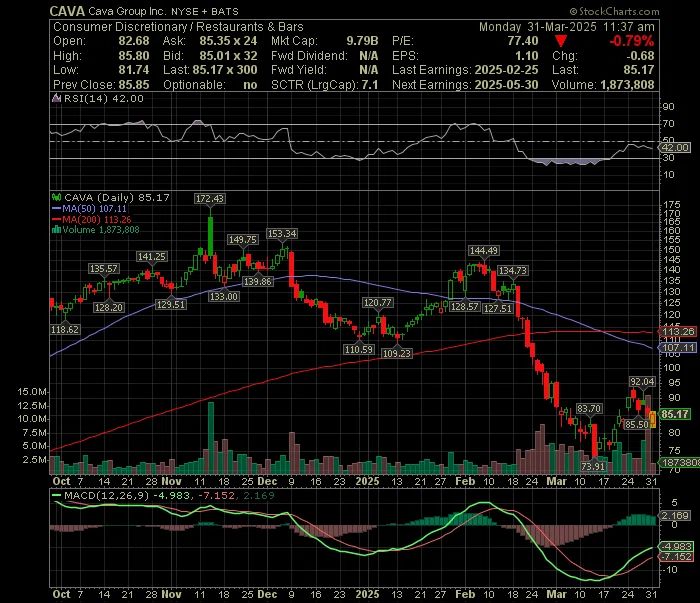The image size is (700, 603).
Task: Click the Optionable no value
Action: pos(250,85)
